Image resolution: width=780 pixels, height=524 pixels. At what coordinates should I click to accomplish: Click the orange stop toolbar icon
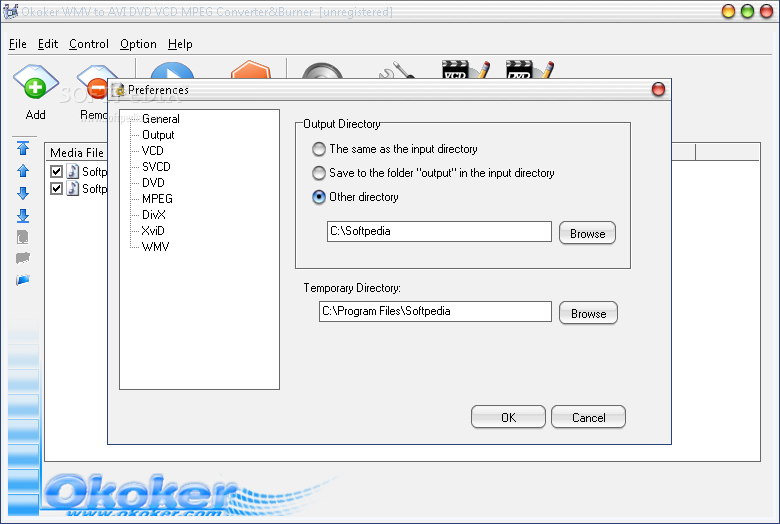tap(251, 69)
